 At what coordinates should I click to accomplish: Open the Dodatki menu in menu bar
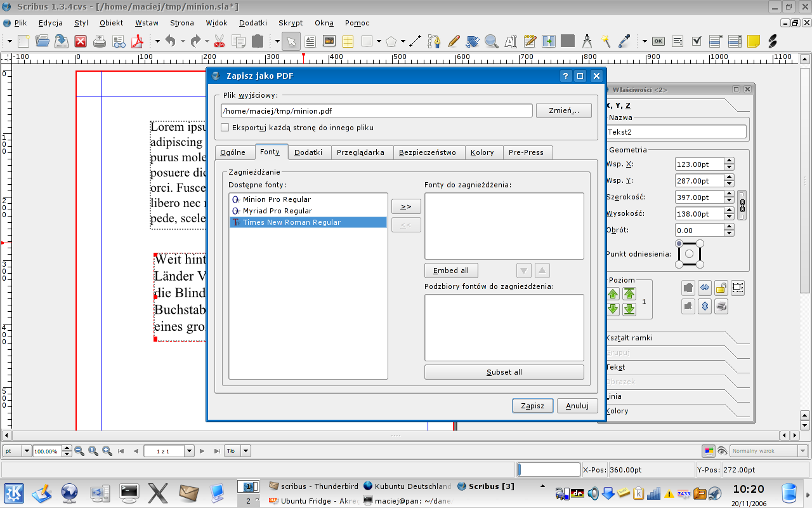(253, 23)
